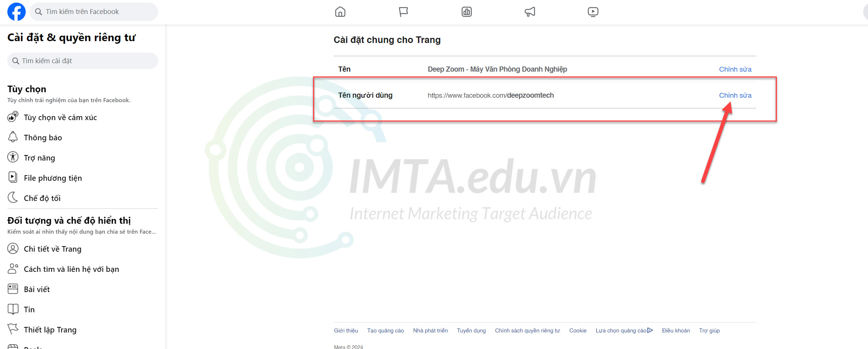The image size is (868, 349).
Task: Click the page name 'Deep Zoom - Máy Văn Phòng Doanh Nghiệp'
Action: (497, 69)
